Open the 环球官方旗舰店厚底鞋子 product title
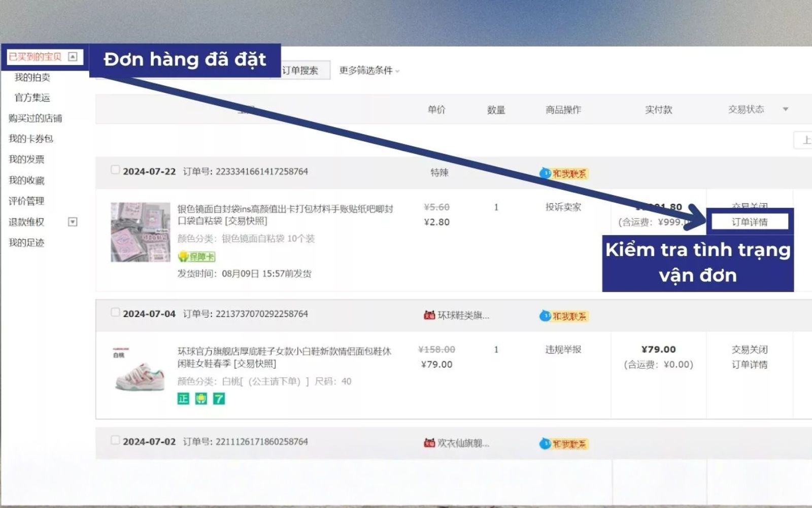The image size is (812, 508). point(284,357)
